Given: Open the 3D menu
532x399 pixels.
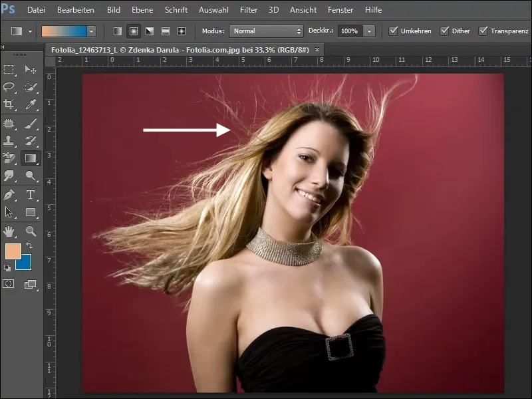Looking at the screenshot, I should [x=273, y=10].
